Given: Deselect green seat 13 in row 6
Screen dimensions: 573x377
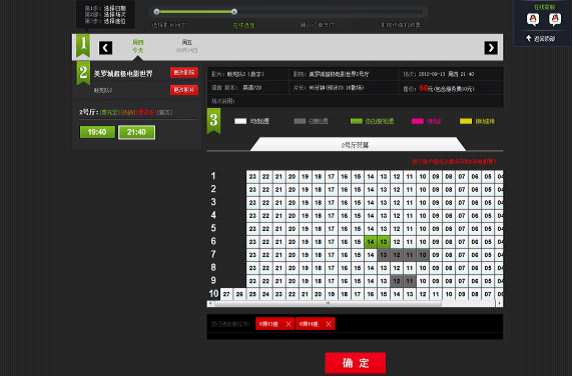Looking at the screenshot, I should point(384,242).
